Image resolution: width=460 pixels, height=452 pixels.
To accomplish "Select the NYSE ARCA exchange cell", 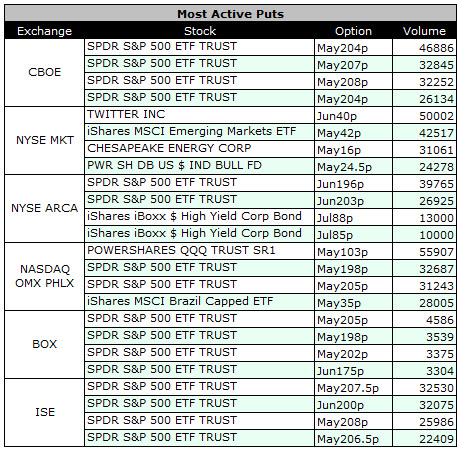I will (x=45, y=209).
